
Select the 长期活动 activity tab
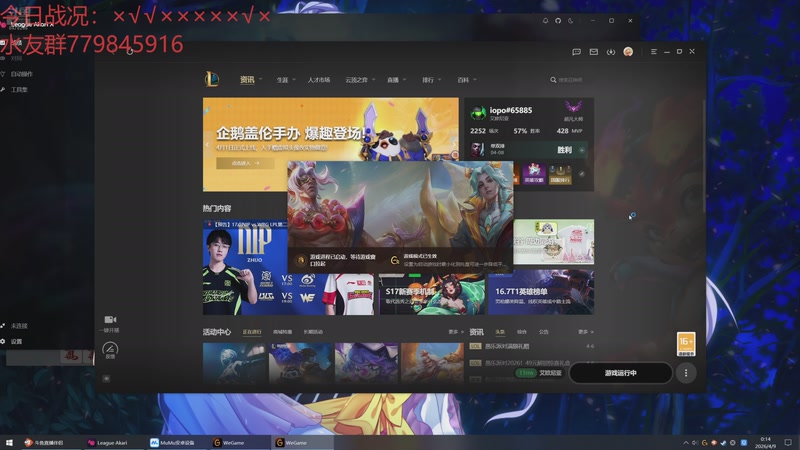click(x=313, y=332)
